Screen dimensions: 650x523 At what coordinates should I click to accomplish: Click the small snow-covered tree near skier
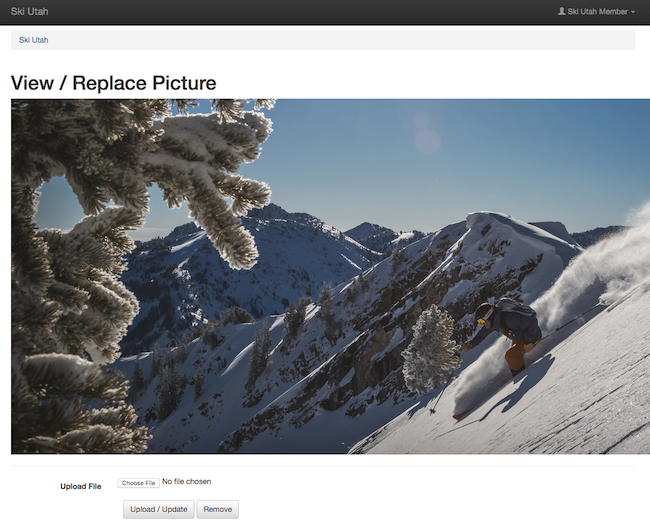point(431,350)
